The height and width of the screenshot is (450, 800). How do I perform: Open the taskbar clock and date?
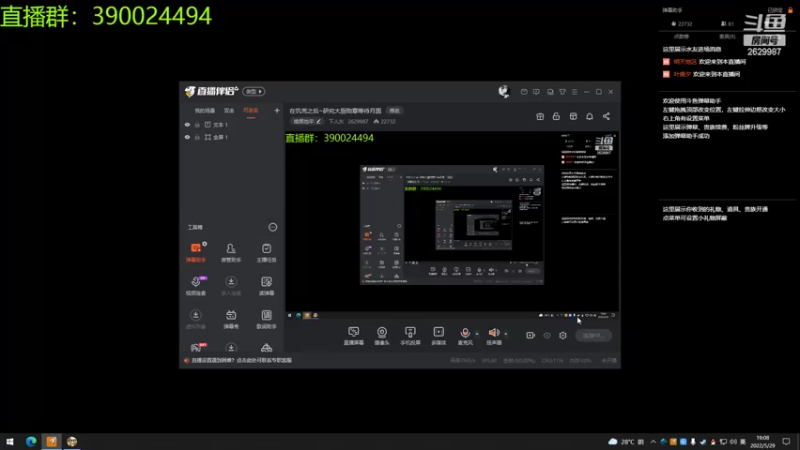click(763, 441)
